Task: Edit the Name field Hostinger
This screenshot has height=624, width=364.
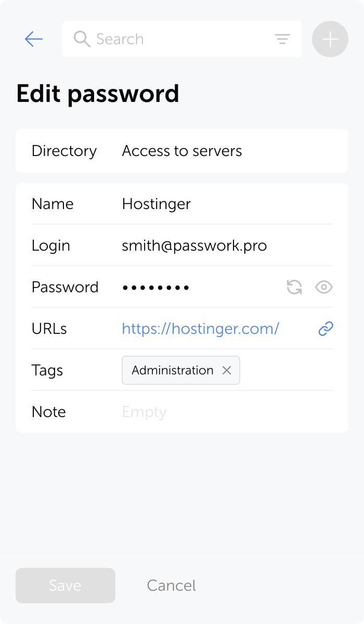Action: coord(157,204)
